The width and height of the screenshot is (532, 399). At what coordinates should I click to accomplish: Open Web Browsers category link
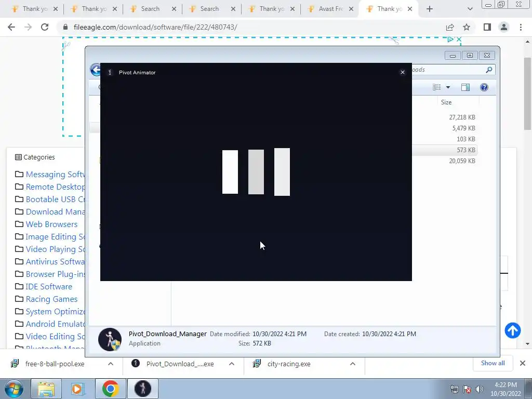pyautogui.click(x=51, y=224)
